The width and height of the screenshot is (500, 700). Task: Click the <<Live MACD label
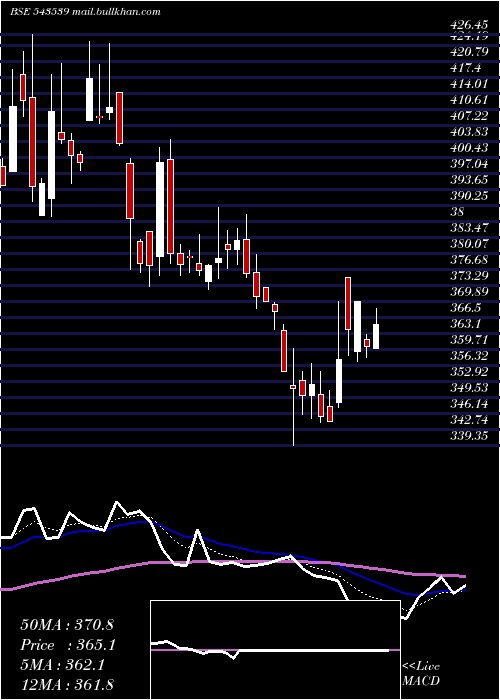pos(421,674)
